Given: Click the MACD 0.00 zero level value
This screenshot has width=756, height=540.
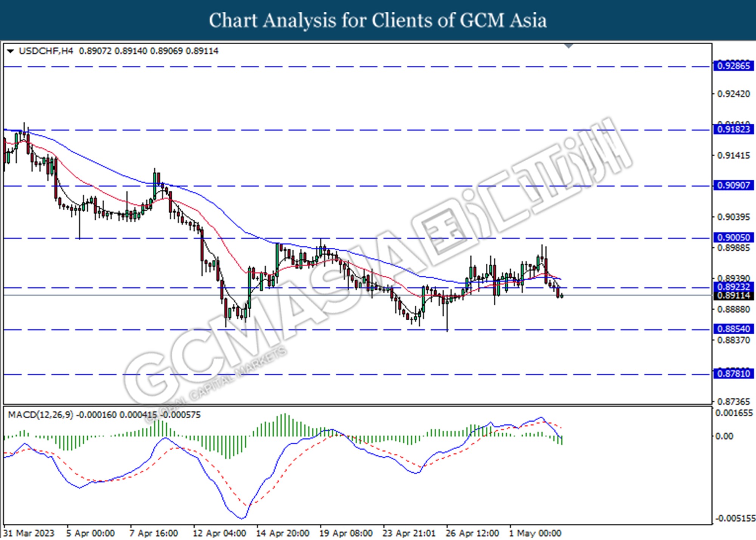Looking at the screenshot, I should pos(724,436).
